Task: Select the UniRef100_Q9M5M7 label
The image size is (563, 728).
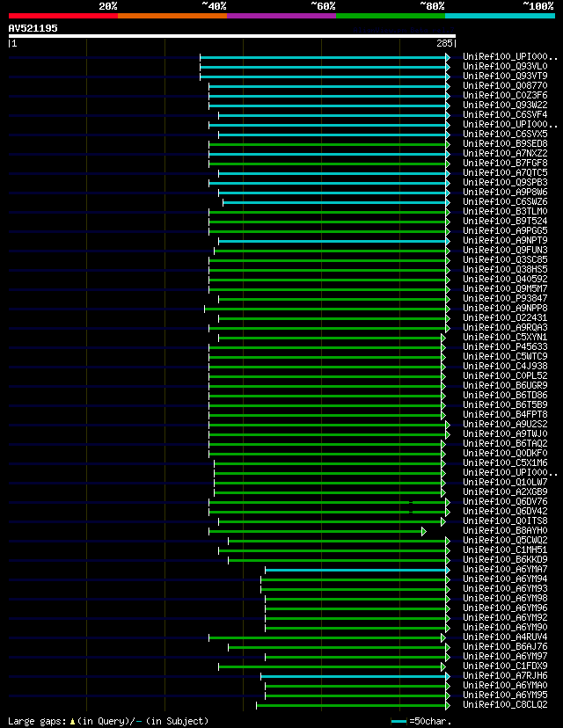Action: (x=505, y=288)
